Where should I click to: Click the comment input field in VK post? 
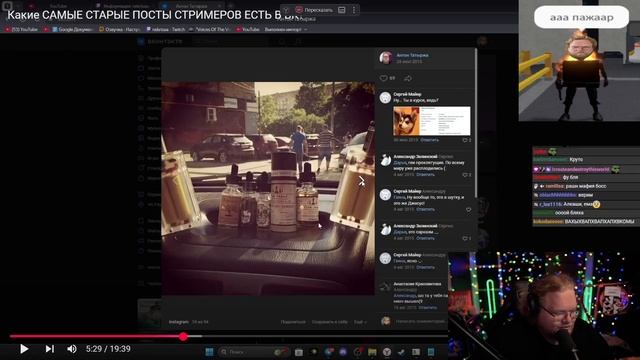tap(420, 321)
